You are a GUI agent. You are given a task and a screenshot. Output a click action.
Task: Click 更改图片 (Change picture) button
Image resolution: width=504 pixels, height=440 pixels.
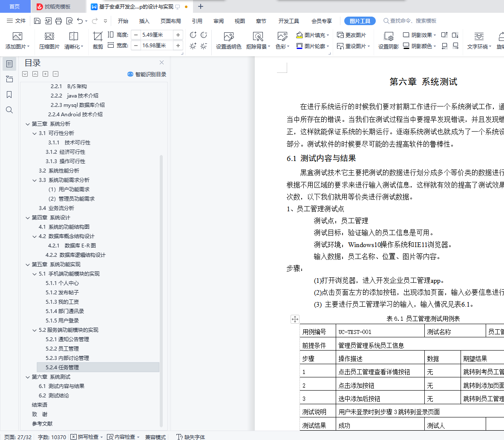pos(351,35)
